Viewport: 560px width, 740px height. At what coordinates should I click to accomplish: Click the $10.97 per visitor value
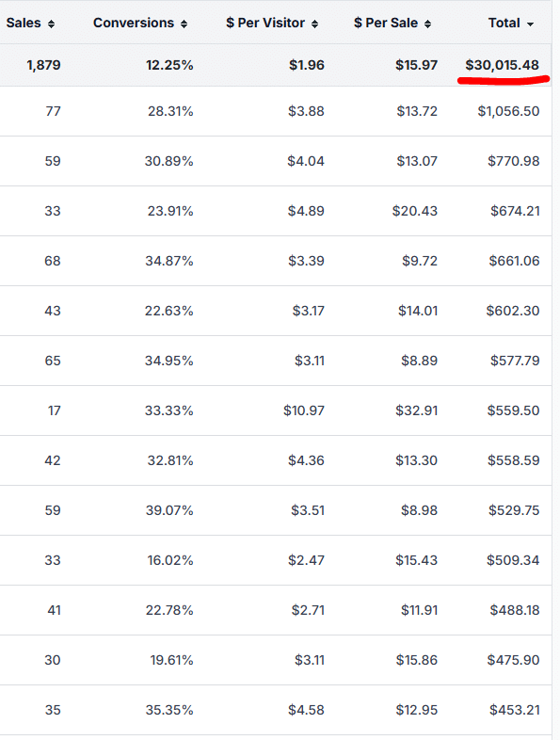coord(304,410)
